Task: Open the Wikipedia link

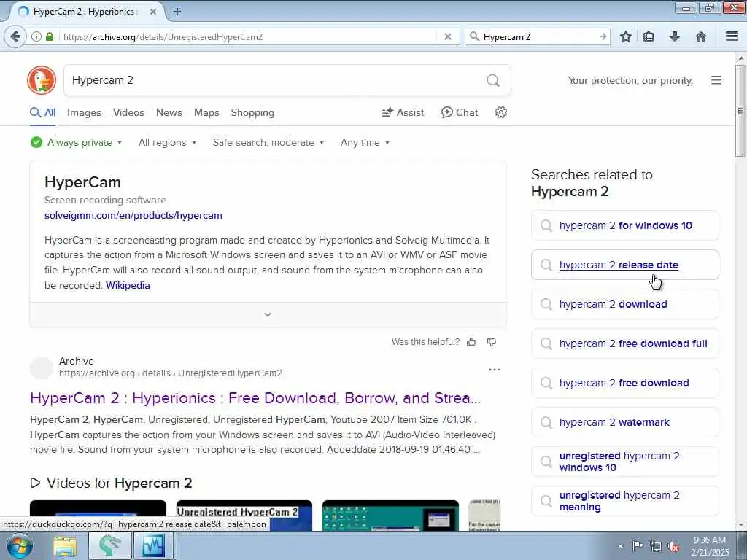Action: click(128, 285)
